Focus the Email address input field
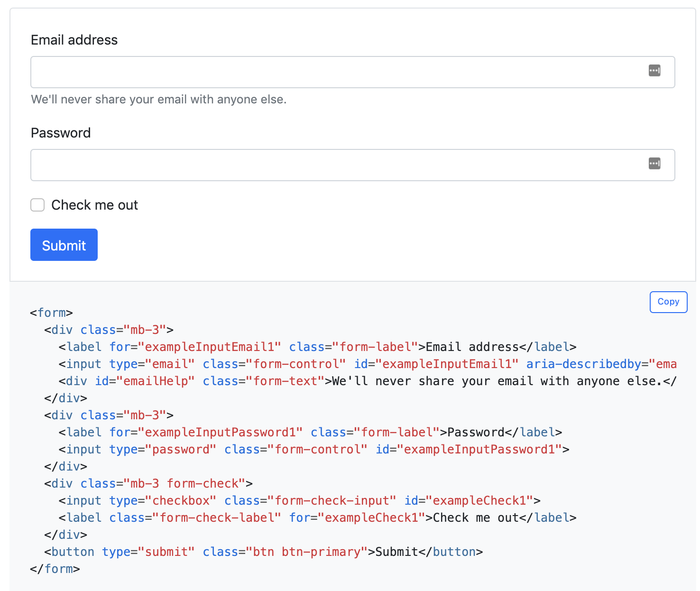 (332, 72)
